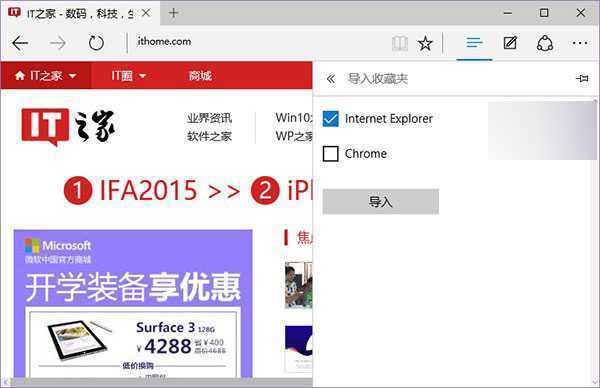Image resolution: width=600 pixels, height=388 pixels.
Task: Click the 导入 import button
Action: coord(381,202)
